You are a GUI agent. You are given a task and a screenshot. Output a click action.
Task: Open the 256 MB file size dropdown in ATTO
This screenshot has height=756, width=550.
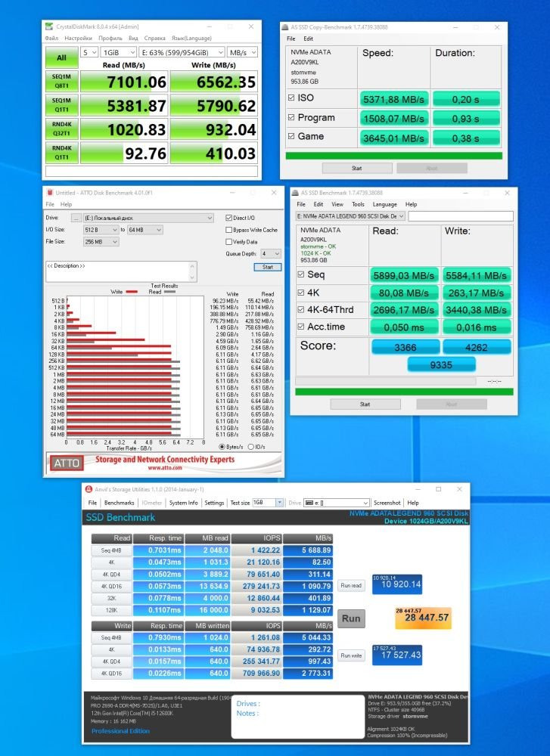(101, 242)
